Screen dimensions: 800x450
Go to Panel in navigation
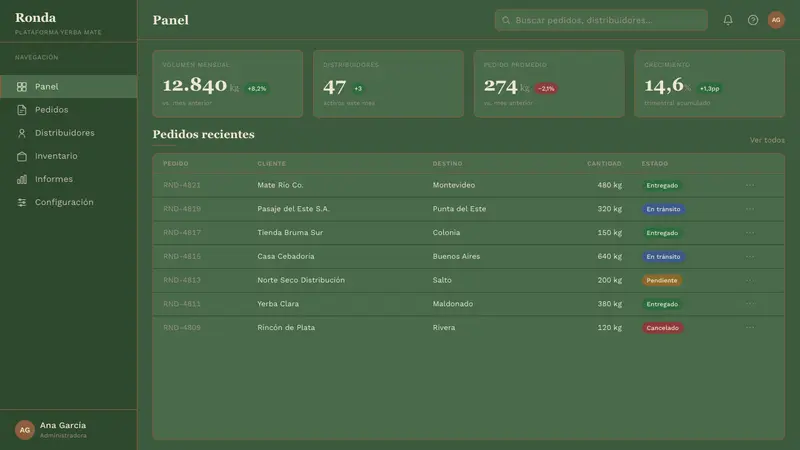[68, 87]
